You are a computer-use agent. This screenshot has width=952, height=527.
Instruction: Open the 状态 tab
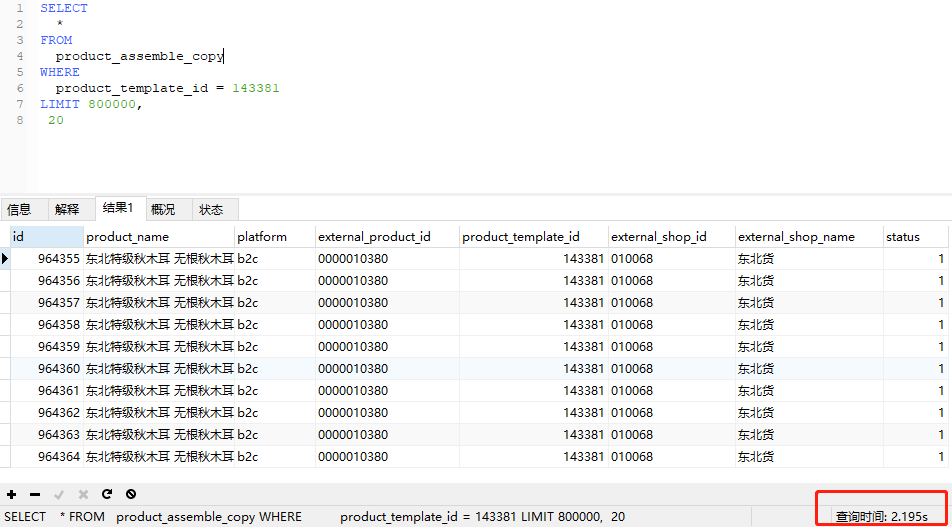click(x=211, y=209)
